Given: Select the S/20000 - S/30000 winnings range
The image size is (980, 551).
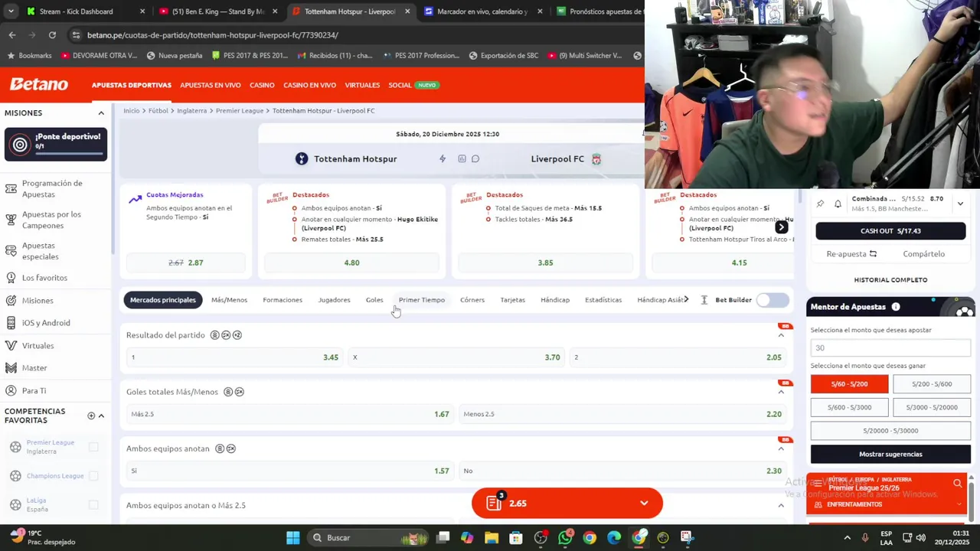Looking at the screenshot, I should [890, 430].
